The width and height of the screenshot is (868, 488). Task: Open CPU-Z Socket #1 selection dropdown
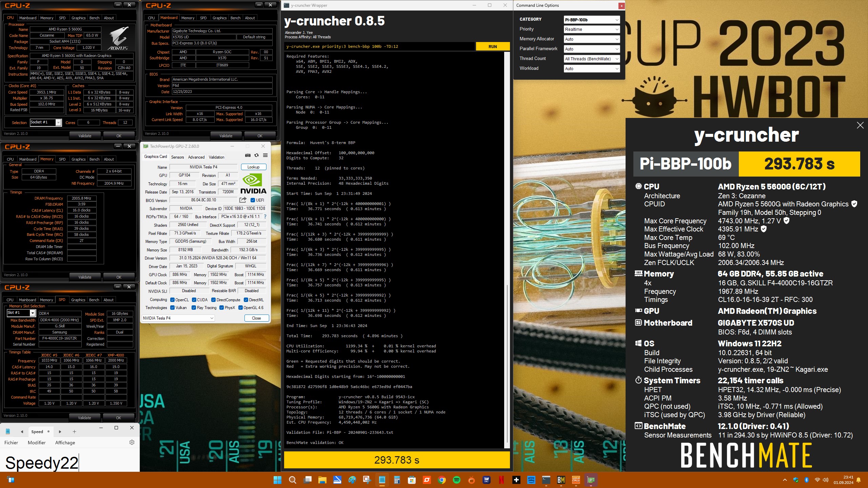pyautogui.click(x=46, y=122)
